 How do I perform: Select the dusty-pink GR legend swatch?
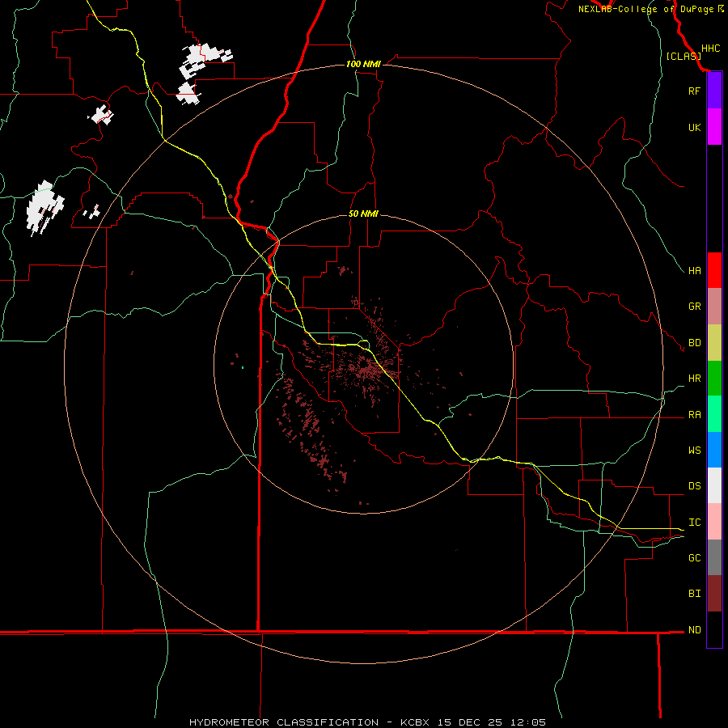(x=714, y=307)
